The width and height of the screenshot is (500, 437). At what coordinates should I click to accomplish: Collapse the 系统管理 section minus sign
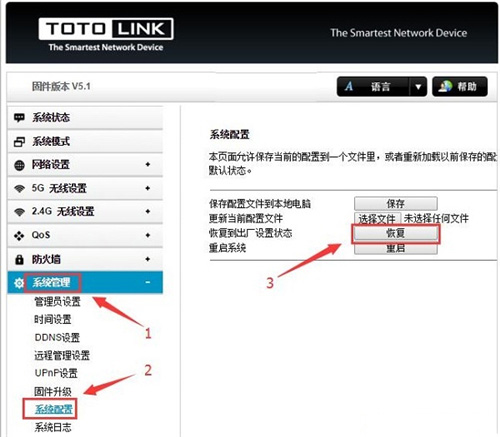(x=148, y=282)
